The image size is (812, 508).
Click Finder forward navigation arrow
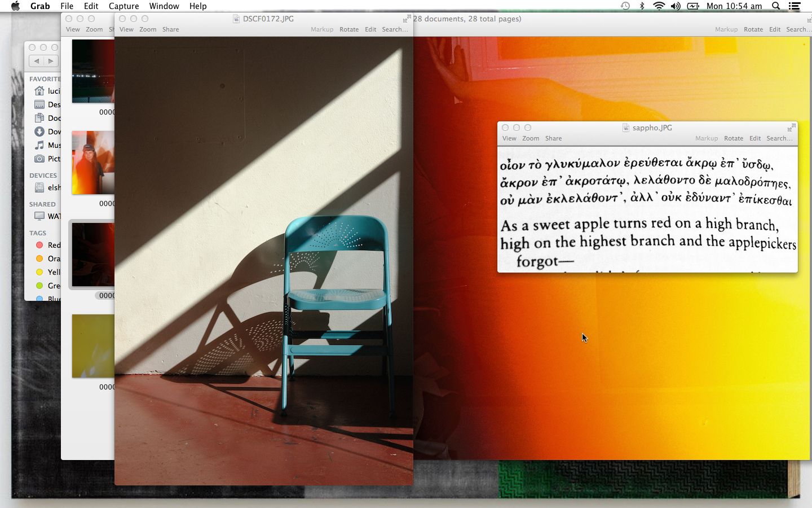tap(51, 61)
